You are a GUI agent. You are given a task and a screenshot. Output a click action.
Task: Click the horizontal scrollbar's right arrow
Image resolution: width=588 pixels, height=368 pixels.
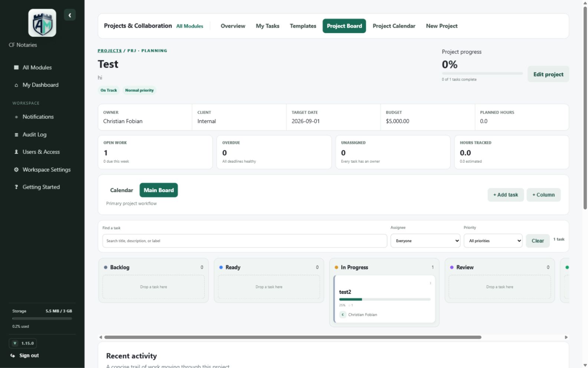(566, 338)
